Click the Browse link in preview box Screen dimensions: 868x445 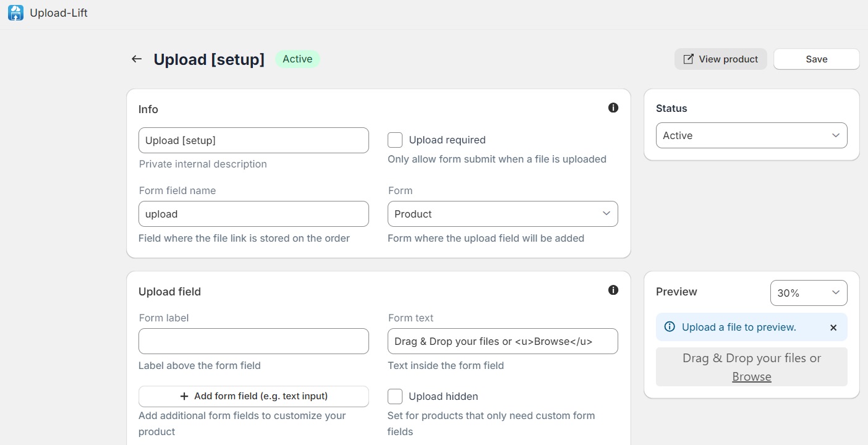751,376
